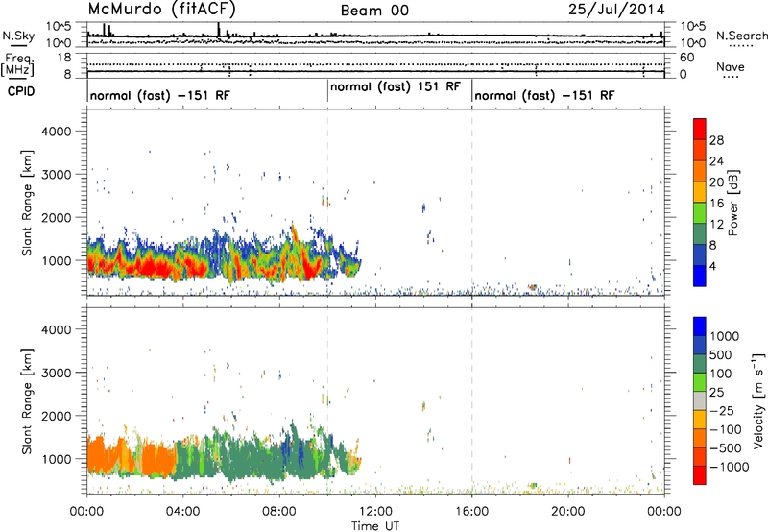
Task: Click the '-100' label on Velocity colorbar
Action: (725, 429)
